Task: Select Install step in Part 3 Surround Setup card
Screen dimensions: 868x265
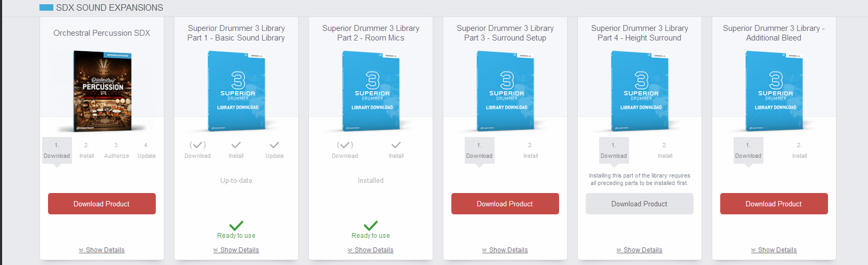Action: pyautogui.click(x=531, y=150)
